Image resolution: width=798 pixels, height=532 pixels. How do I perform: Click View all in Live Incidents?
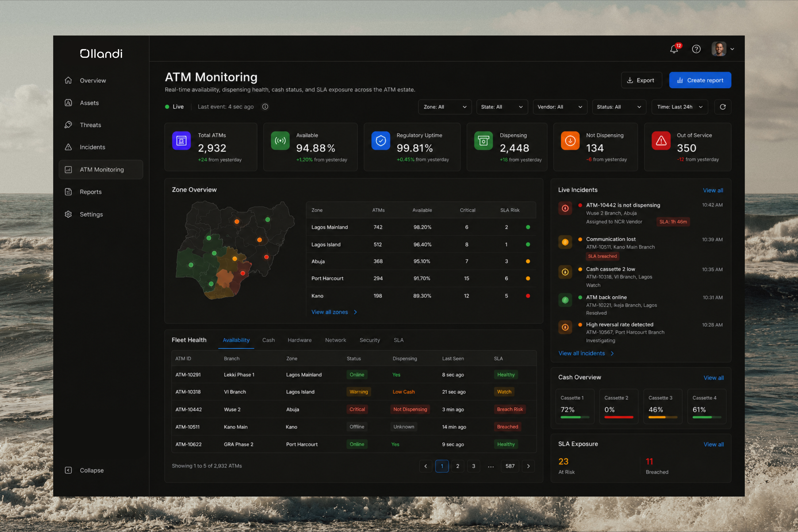tap(713, 190)
